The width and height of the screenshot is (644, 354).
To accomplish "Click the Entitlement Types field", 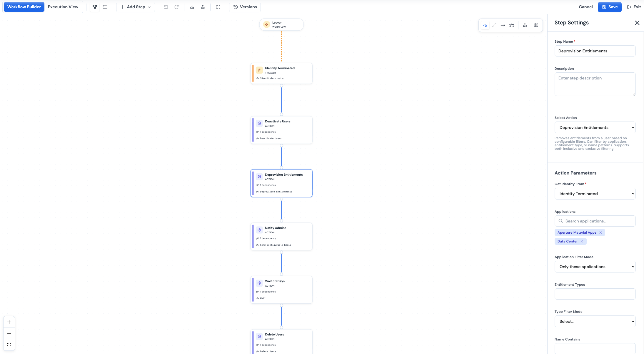I will pyautogui.click(x=595, y=294).
